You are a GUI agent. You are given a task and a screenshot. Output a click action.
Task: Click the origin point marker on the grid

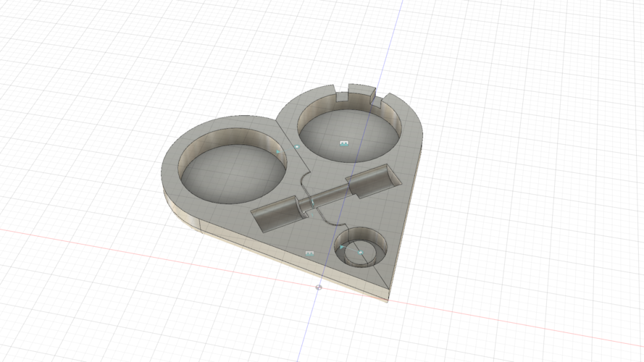pos(319,287)
